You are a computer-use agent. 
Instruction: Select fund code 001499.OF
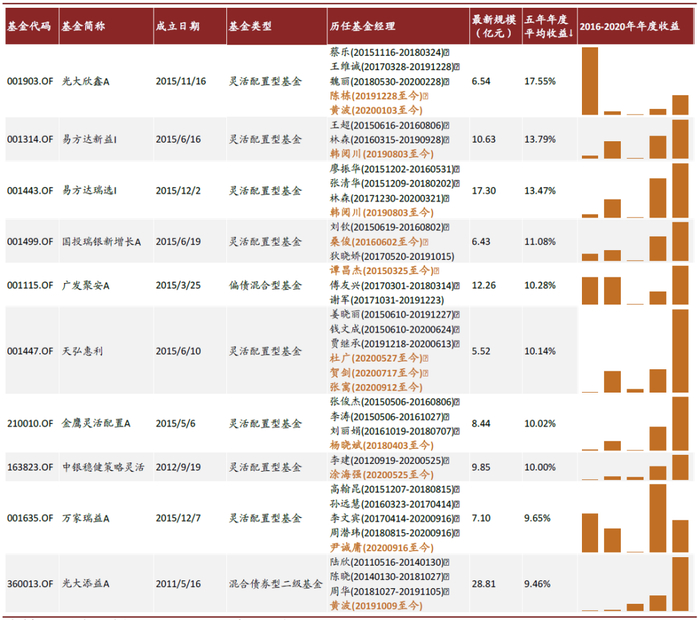coord(30,241)
